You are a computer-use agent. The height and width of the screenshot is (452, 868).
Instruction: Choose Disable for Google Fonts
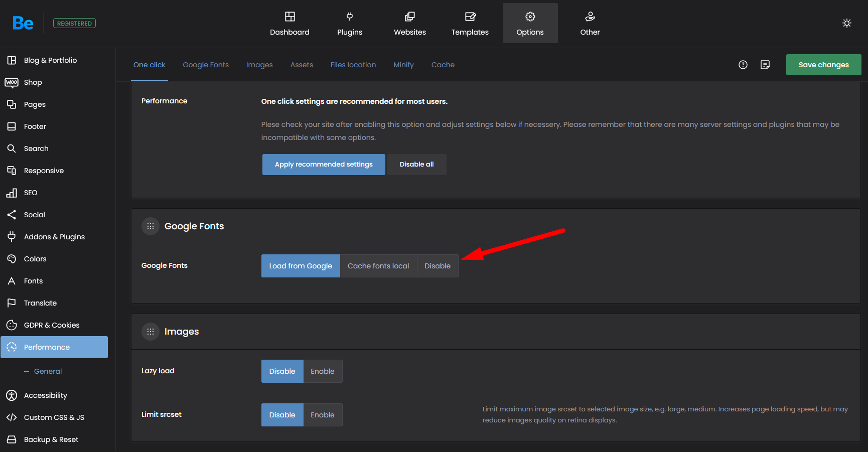[438, 266]
